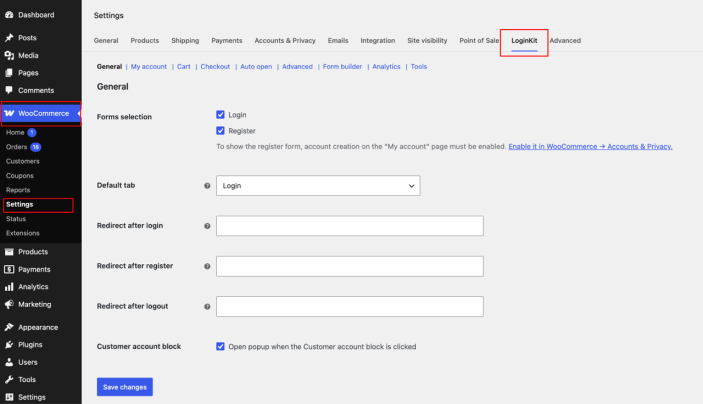The width and height of the screenshot is (703, 404).
Task: Open the LoginKit Analytics sub-section link
Action: [386, 66]
